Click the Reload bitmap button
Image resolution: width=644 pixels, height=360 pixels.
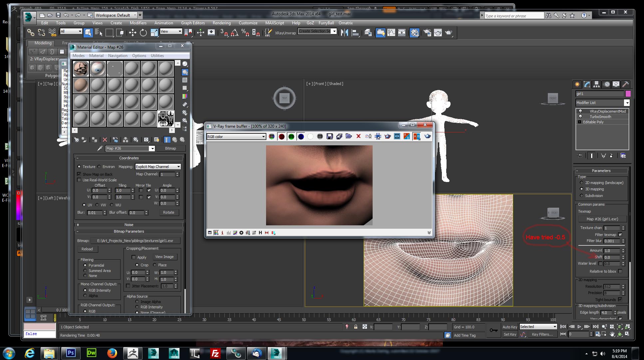click(87, 249)
